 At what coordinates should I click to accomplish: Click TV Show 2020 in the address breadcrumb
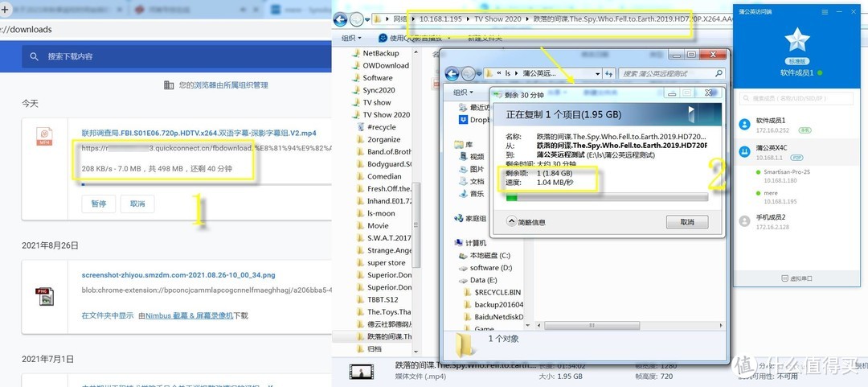point(497,19)
